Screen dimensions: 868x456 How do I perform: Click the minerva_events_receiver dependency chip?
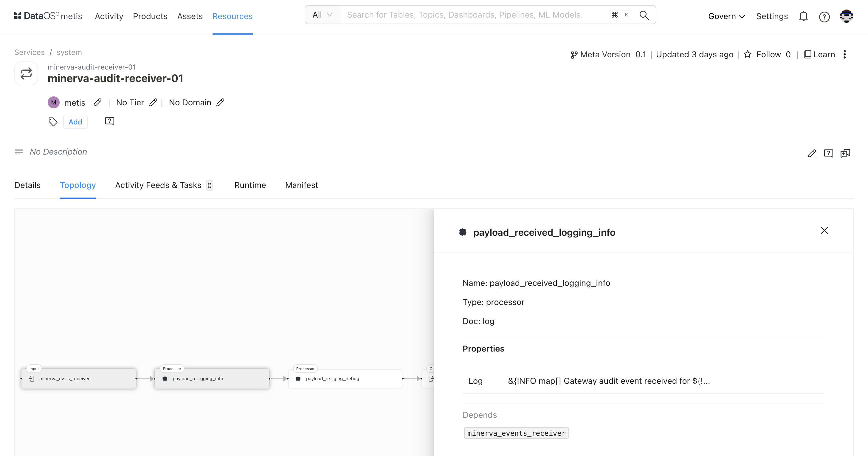[x=515, y=433]
